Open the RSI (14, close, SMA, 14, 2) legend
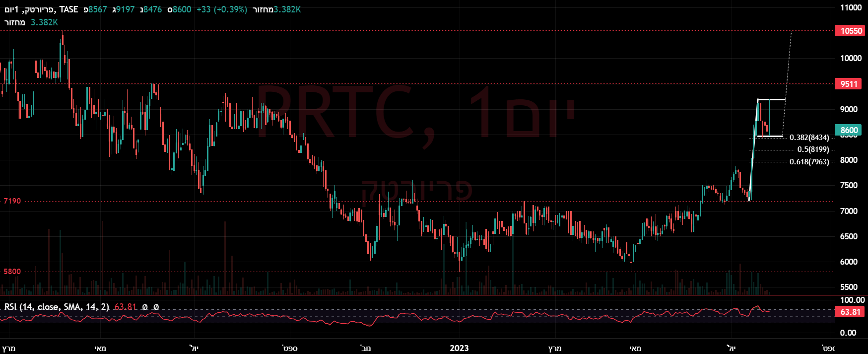 pos(57,307)
